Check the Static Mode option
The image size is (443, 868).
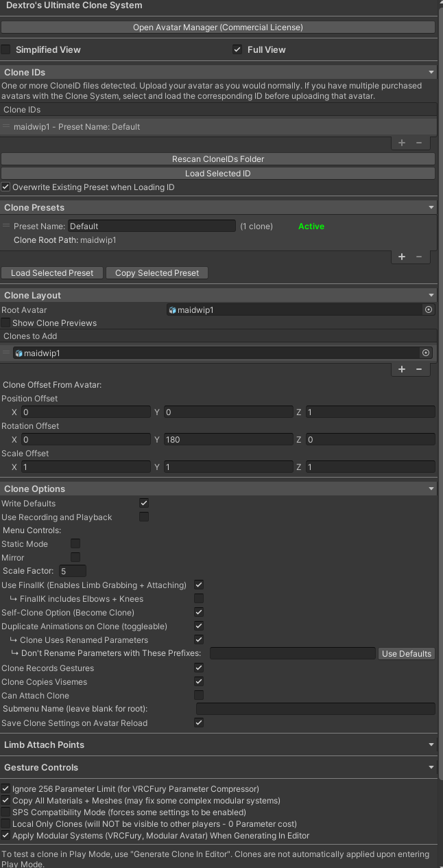pos(75,543)
